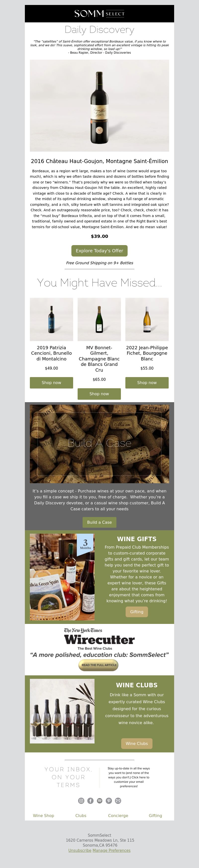Open the Facebook social icon

coord(90,801)
